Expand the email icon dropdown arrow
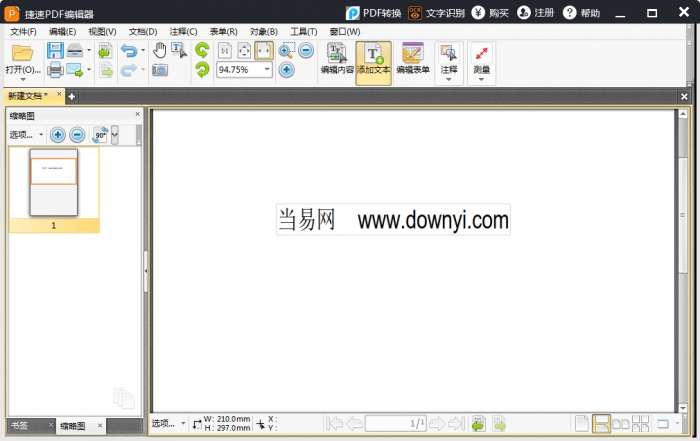This screenshot has width=700, height=441. tap(89, 70)
